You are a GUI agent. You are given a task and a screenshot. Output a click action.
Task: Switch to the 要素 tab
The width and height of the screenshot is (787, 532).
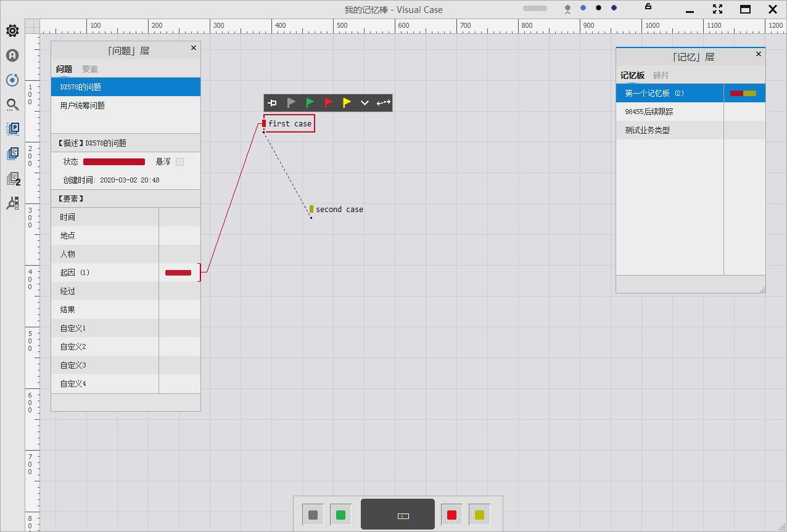90,69
